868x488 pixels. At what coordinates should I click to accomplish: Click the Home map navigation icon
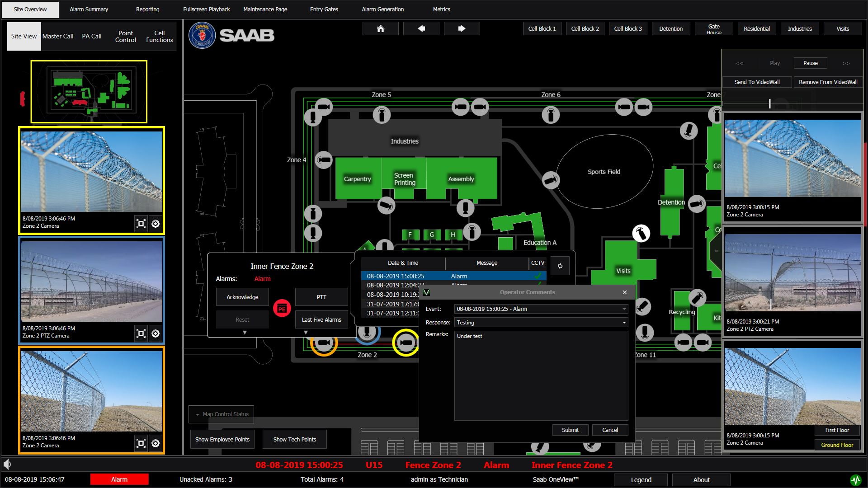click(x=380, y=28)
